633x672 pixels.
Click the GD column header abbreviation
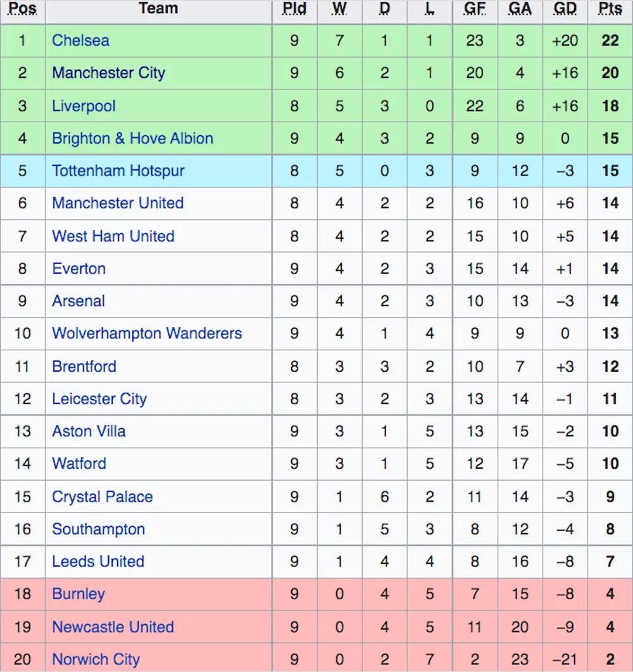pos(565,9)
